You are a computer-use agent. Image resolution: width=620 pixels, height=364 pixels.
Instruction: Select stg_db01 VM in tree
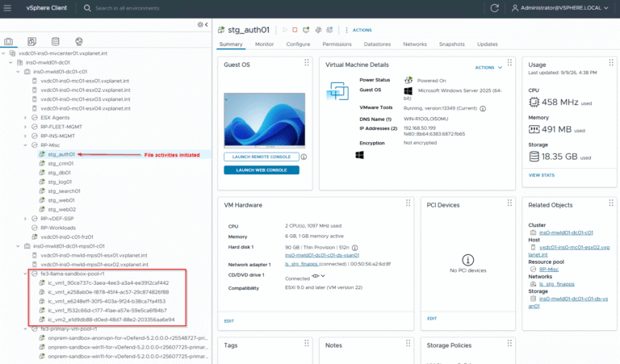59,173
